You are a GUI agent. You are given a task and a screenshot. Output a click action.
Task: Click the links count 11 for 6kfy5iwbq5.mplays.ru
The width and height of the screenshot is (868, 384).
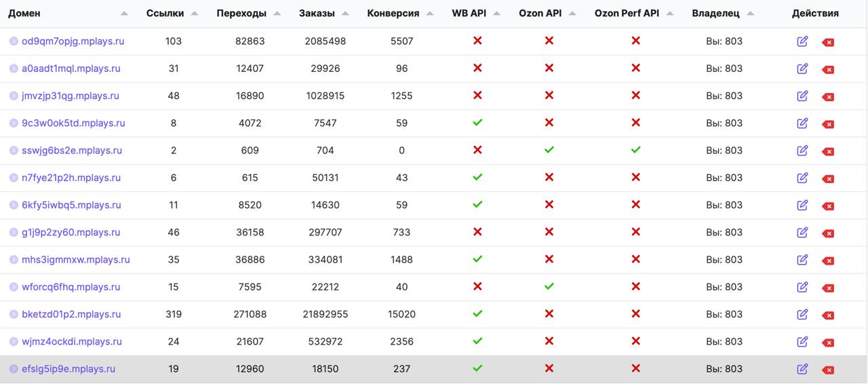174,205
